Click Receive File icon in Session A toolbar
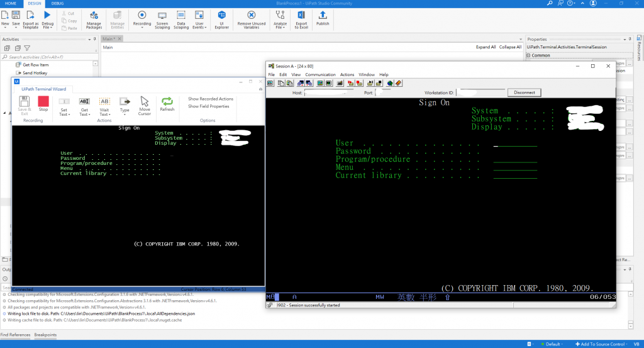Screen dimensions: 644x348 click(x=309, y=83)
